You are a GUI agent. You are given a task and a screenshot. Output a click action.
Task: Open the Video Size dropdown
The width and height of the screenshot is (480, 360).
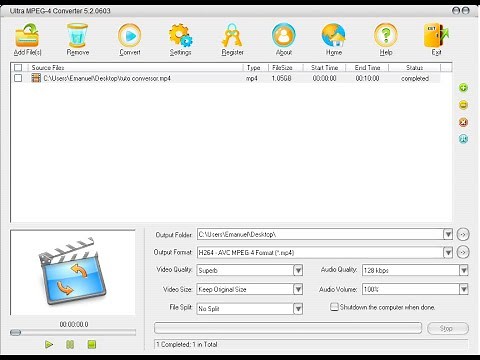[298, 289]
